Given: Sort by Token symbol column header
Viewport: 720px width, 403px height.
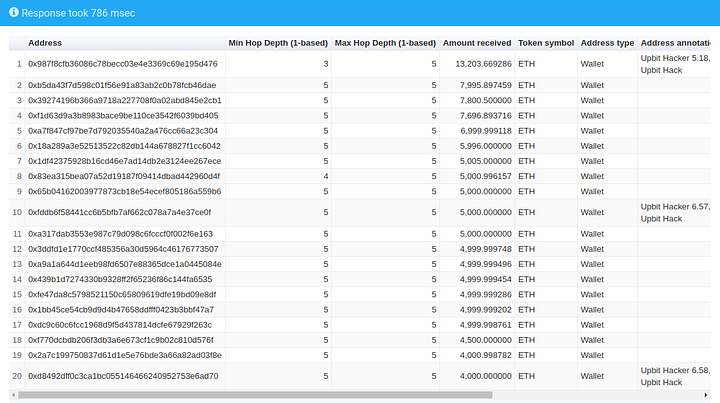Looking at the screenshot, I should [x=546, y=43].
